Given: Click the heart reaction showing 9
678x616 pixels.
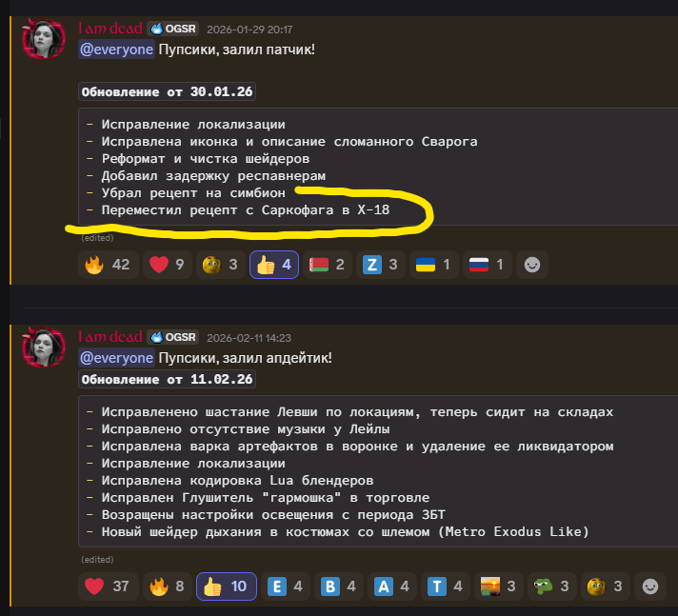Looking at the screenshot, I should coord(168,265).
